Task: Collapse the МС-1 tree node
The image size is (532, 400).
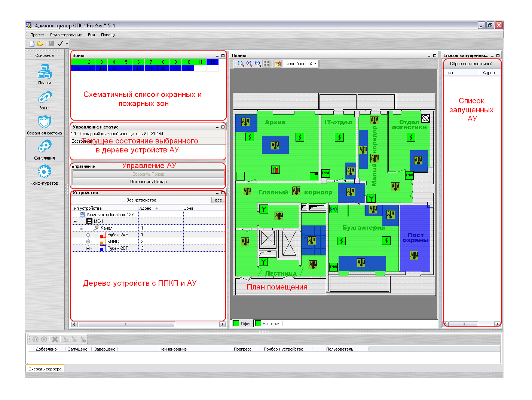Action: [74, 221]
